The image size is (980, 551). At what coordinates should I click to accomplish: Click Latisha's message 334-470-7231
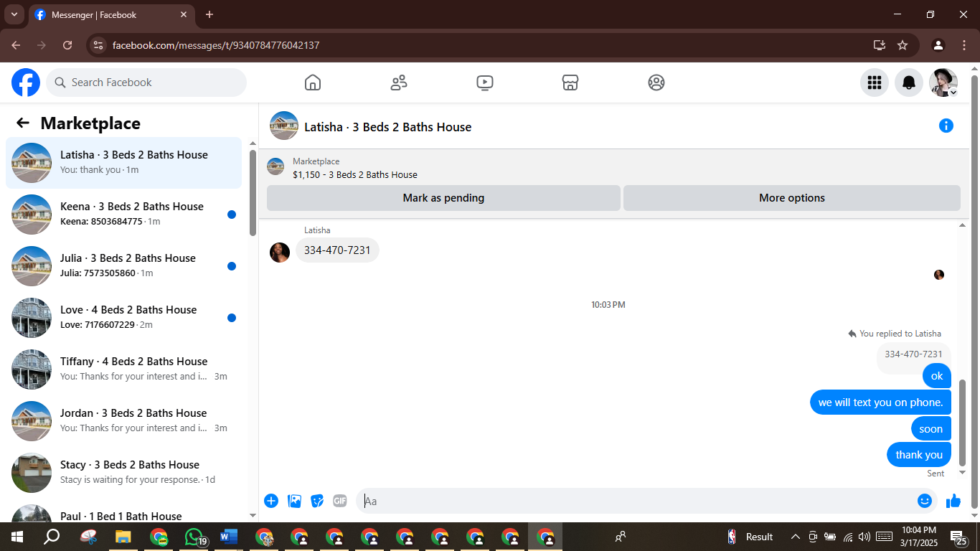[337, 250]
